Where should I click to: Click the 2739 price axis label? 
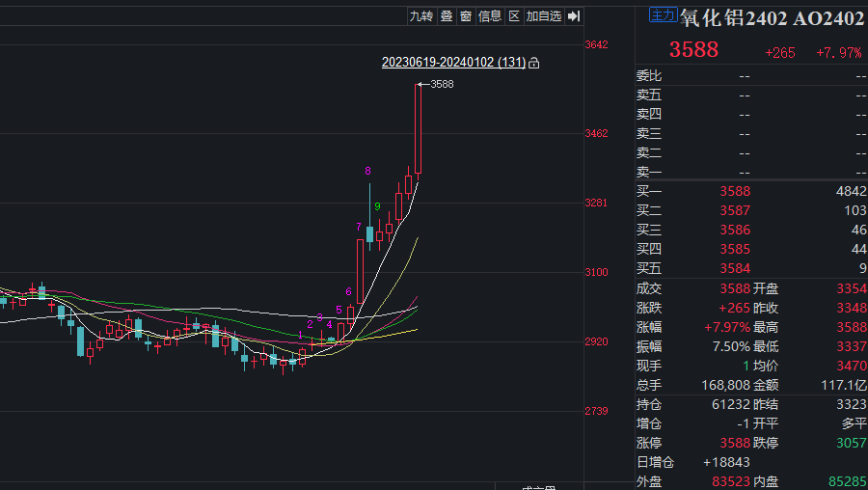[x=596, y=411]
